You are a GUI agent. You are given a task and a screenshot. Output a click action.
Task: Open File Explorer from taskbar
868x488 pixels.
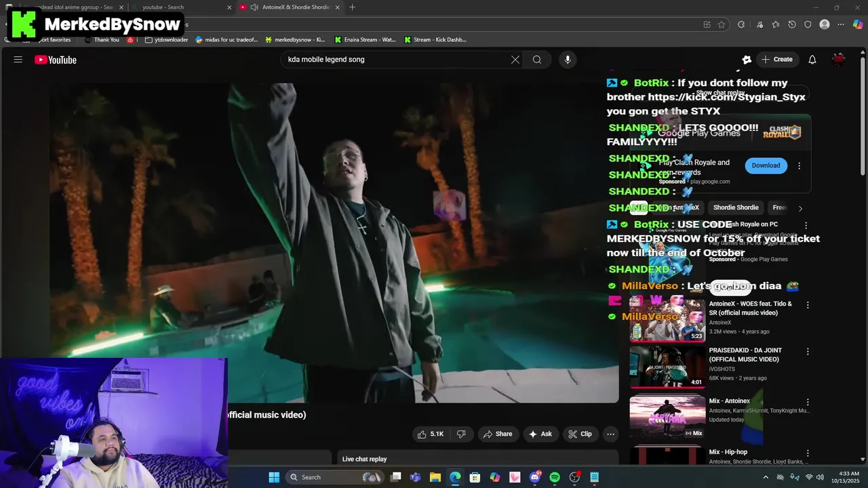point(435,477)
